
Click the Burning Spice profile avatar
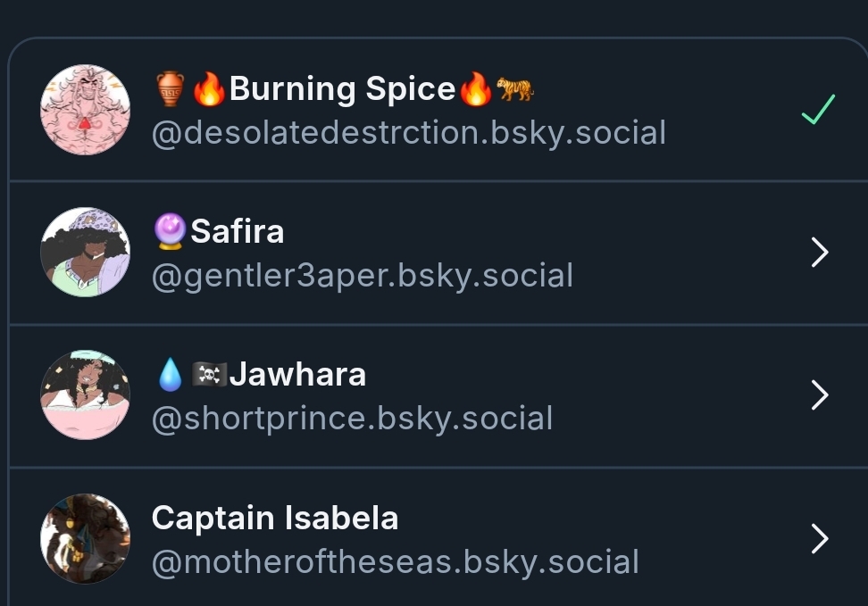click(x=85, y=110)
